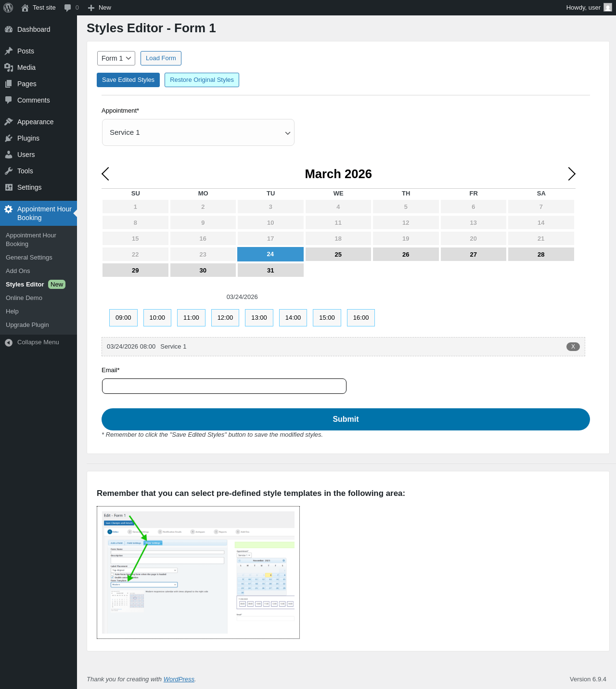Click the Email input field

point(224,386)
